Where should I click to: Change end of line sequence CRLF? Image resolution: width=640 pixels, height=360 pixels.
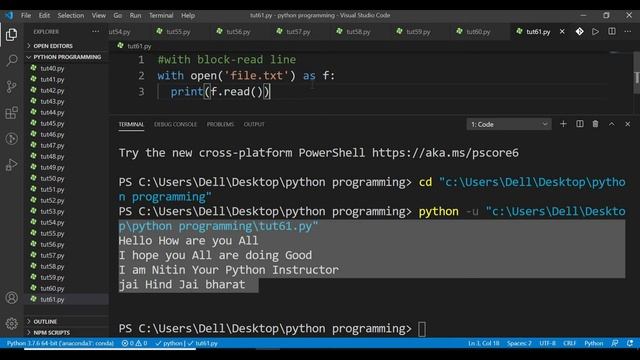(x=569, y=343)
